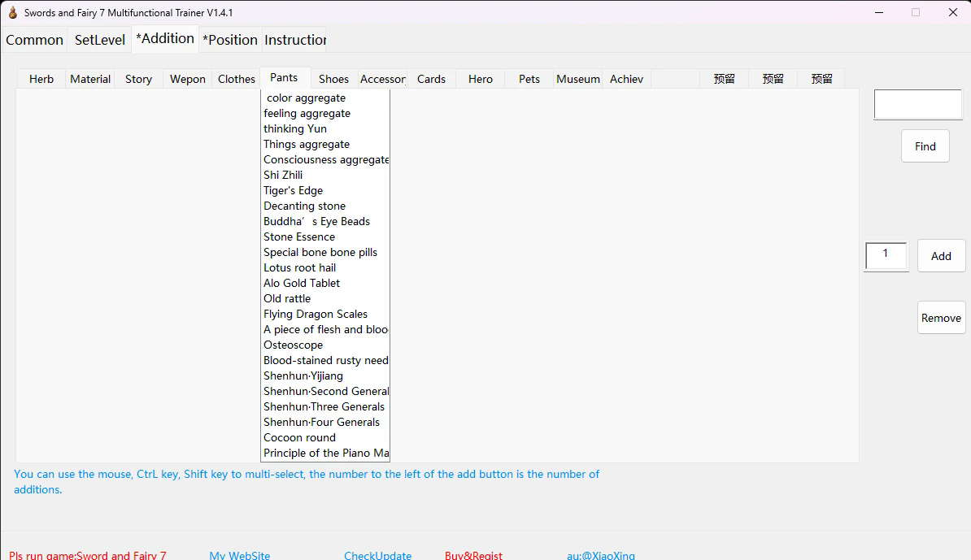
Task: Switch to the Material category tab
Action: tap(90, 79)
